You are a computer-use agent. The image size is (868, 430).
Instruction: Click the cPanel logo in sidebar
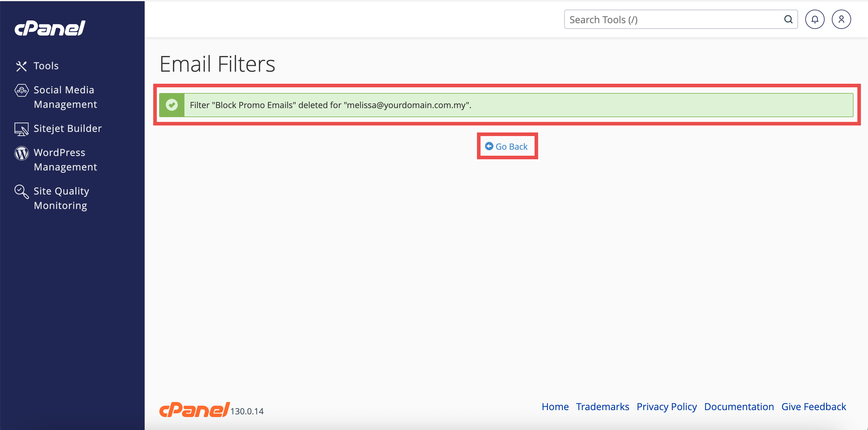click(50, 28)
